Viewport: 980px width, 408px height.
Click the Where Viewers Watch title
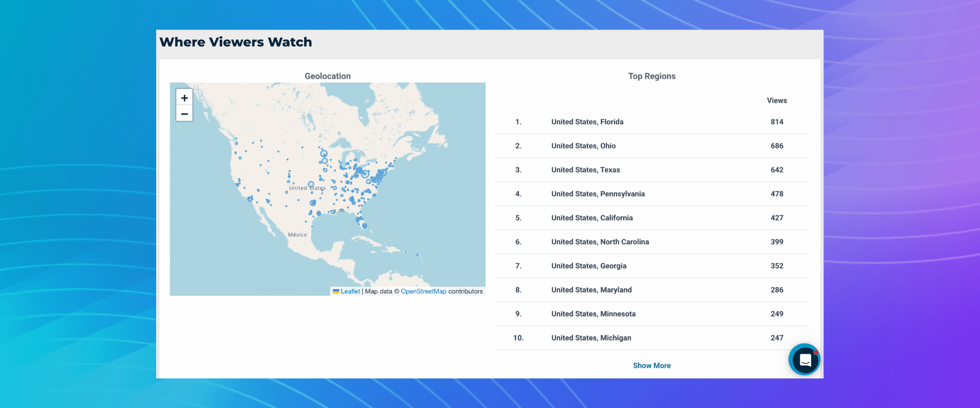(236, 42)
